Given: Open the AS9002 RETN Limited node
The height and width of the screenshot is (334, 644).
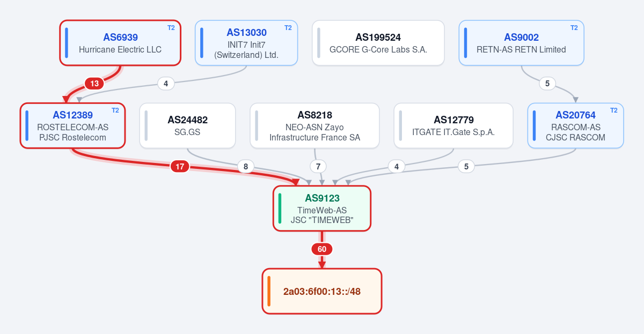Looking at the screenshot, I should click(x=521, y=43).
